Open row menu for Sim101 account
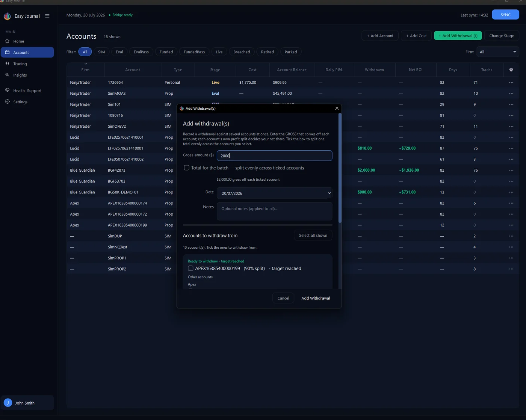The image size is (526, 420). click(x=511, y=104)
